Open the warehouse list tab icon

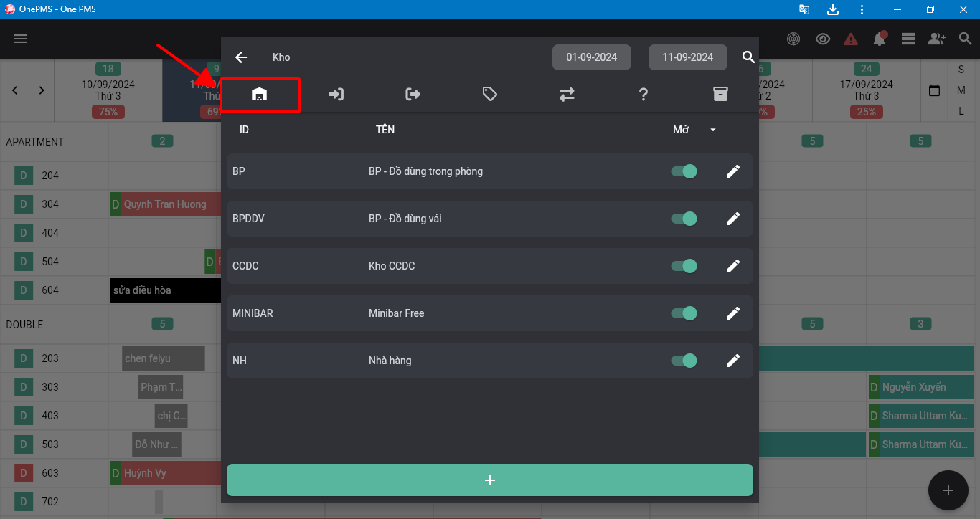click(260, 95)
